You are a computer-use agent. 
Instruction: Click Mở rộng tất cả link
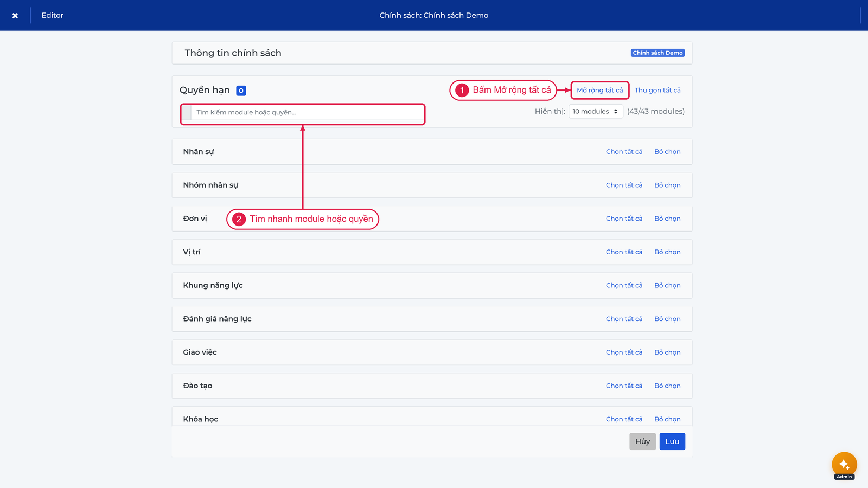(x=600, y=90)
